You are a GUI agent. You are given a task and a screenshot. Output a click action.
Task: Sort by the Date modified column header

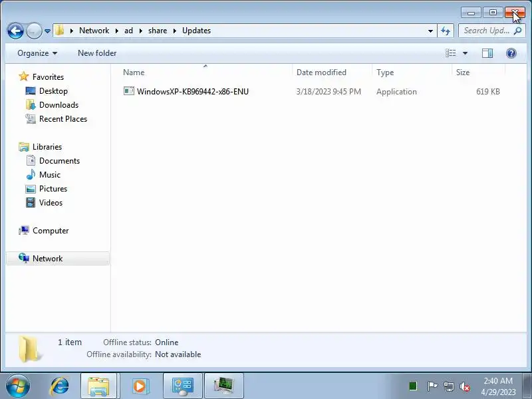[x=332, y=72]
